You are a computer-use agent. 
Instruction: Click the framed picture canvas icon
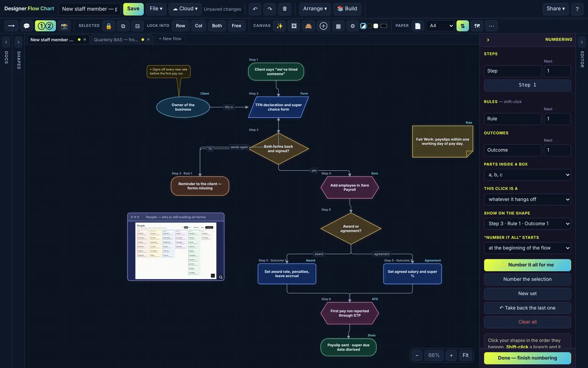pos(294,26)
